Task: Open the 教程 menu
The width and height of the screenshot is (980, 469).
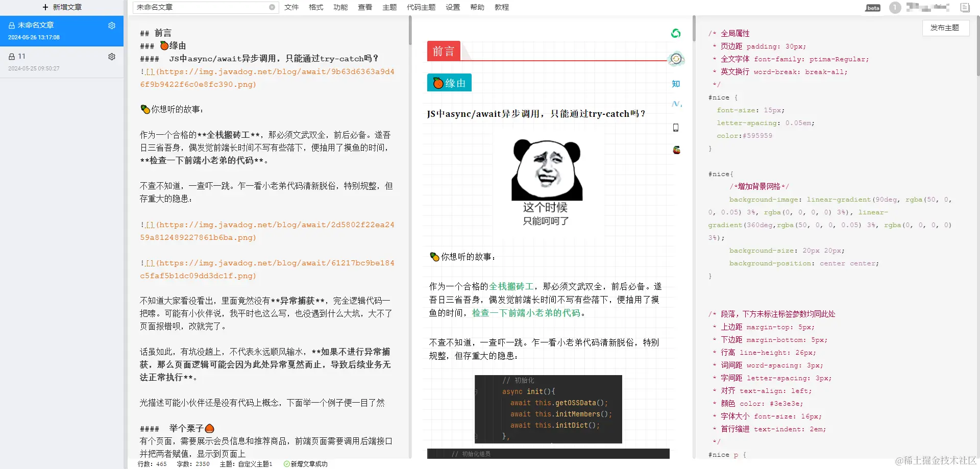Action: 502,7
